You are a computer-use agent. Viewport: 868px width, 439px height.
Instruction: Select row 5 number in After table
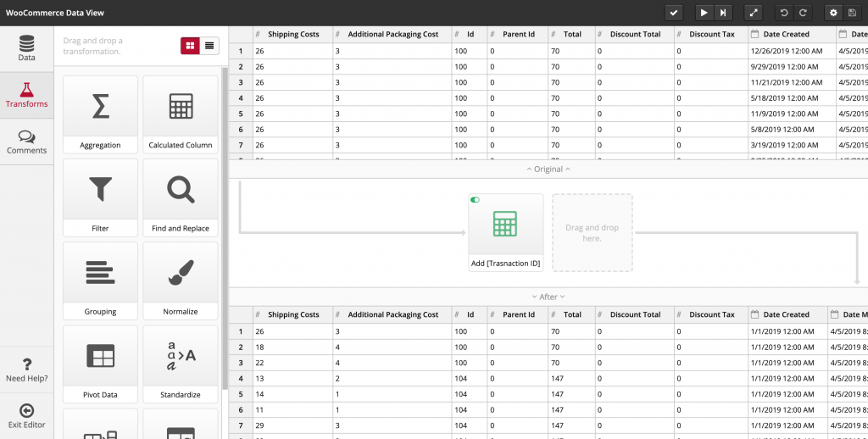tap(241, 394)
